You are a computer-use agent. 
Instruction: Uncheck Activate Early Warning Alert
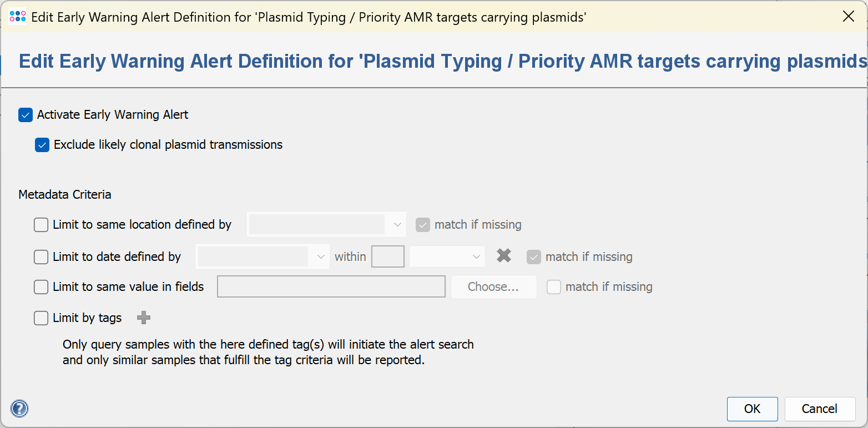point(26,115)
